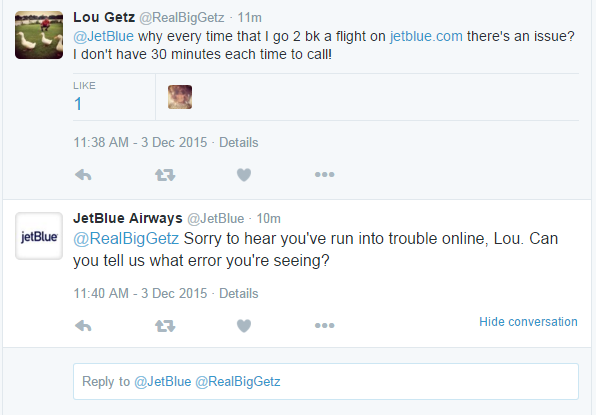Open Lou Getz profile name
596x415 pixels.
coord(104,17)
